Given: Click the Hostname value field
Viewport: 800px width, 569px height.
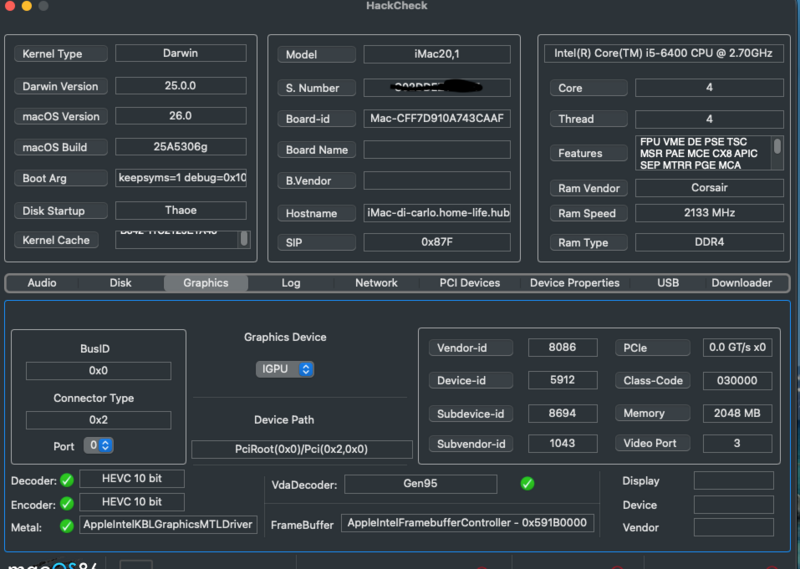Looking at the screenshot, I should click(x=437, y=213).
